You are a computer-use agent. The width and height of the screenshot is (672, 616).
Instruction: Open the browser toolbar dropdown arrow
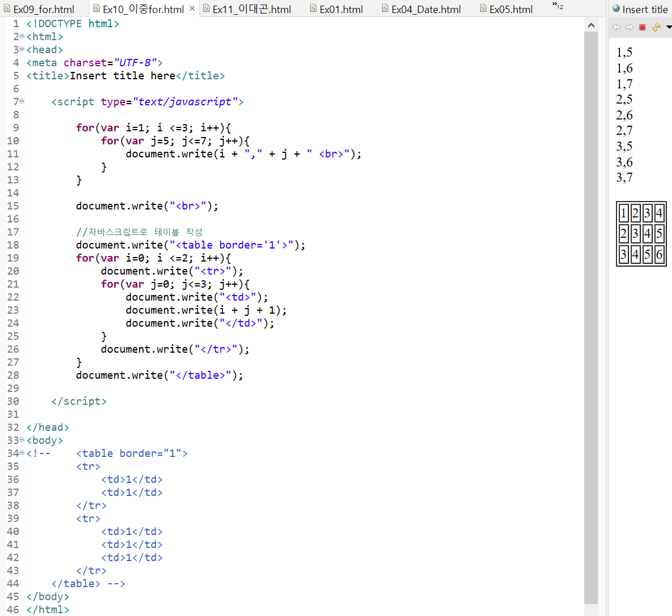[x=669, y=27]
